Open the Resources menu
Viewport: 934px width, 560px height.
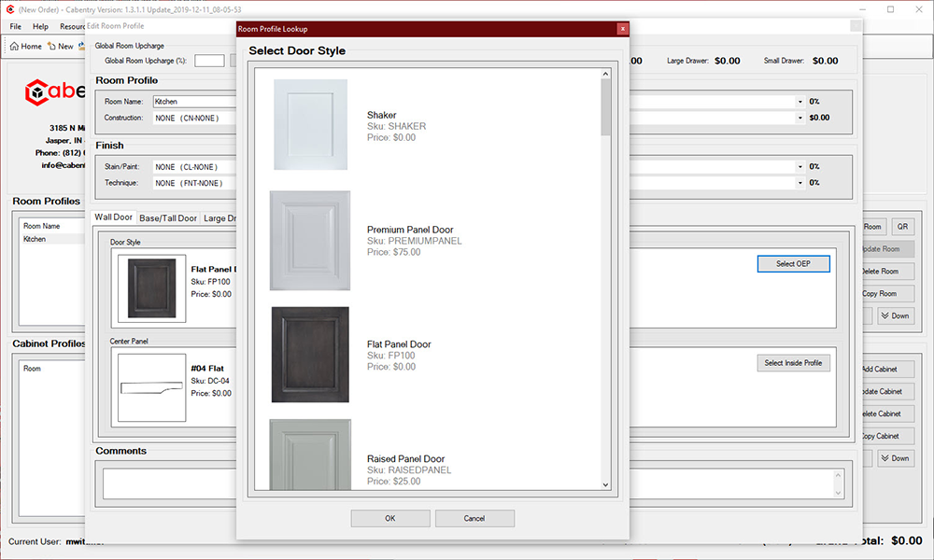[72, 26]
